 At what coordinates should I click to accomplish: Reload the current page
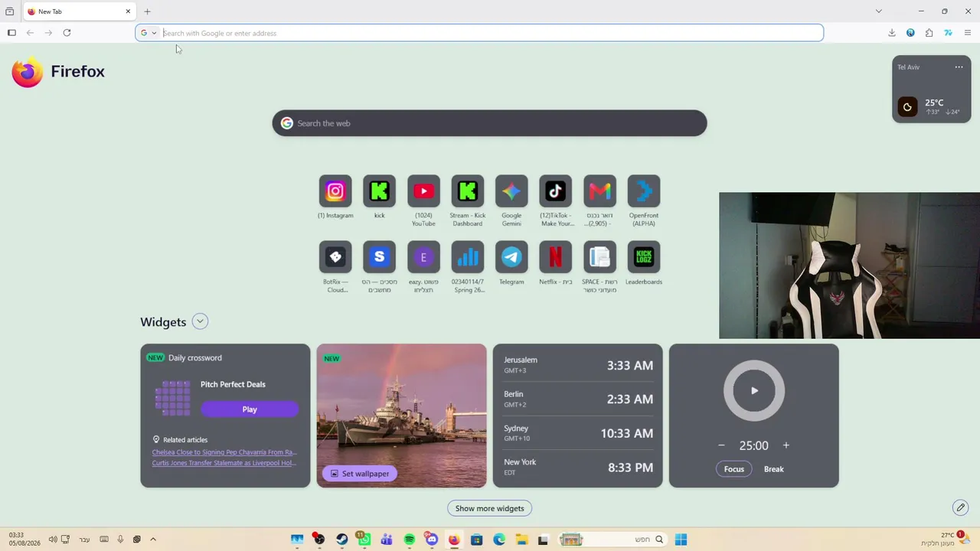(x=67, y=33)
